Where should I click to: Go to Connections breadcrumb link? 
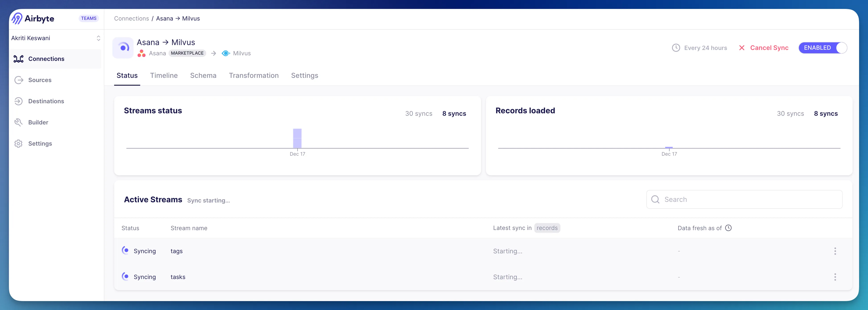pyautogui.click(x=132, y=19)
